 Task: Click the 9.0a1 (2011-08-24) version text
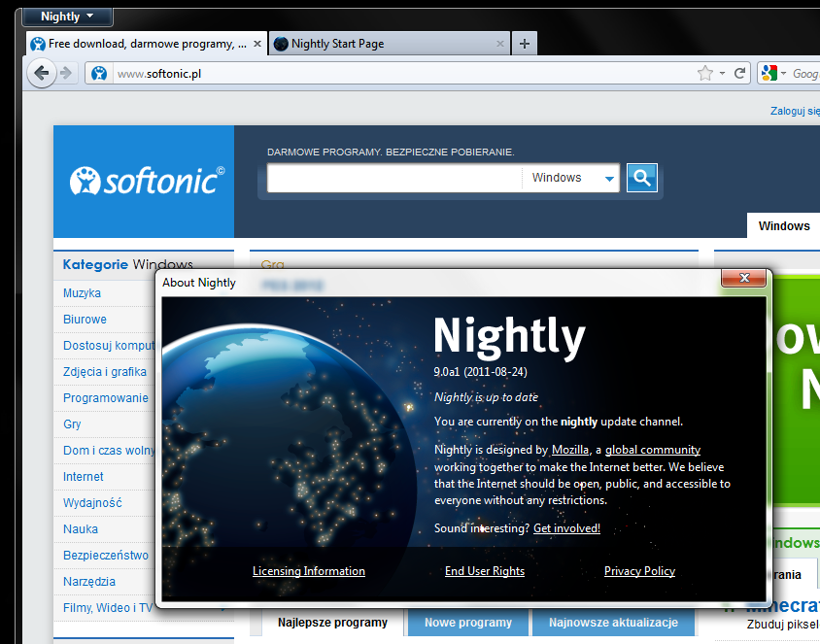(x=480, y=372)
